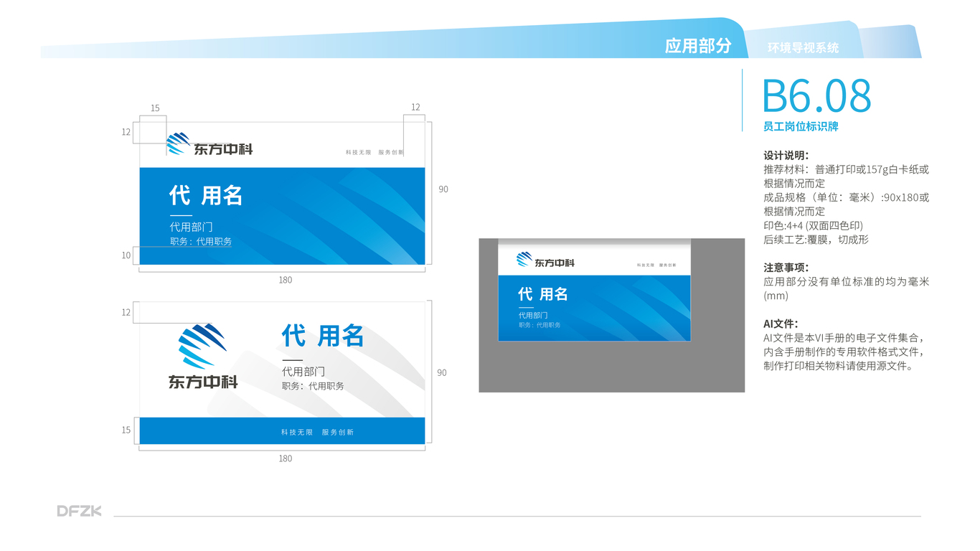
Task: Click the 应用部分 header tab
Action: [697, 46]
